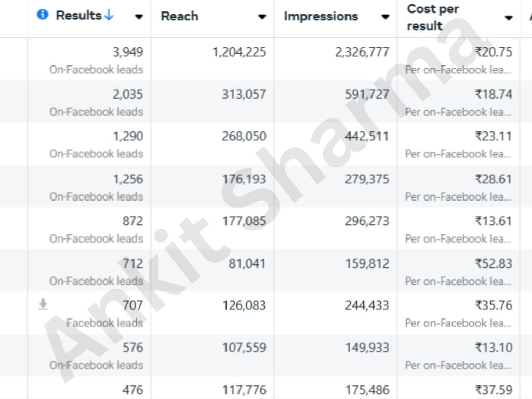Open the Cost per result dropdown caret
Screen dimensions: 532x399
tap(508, 18)
